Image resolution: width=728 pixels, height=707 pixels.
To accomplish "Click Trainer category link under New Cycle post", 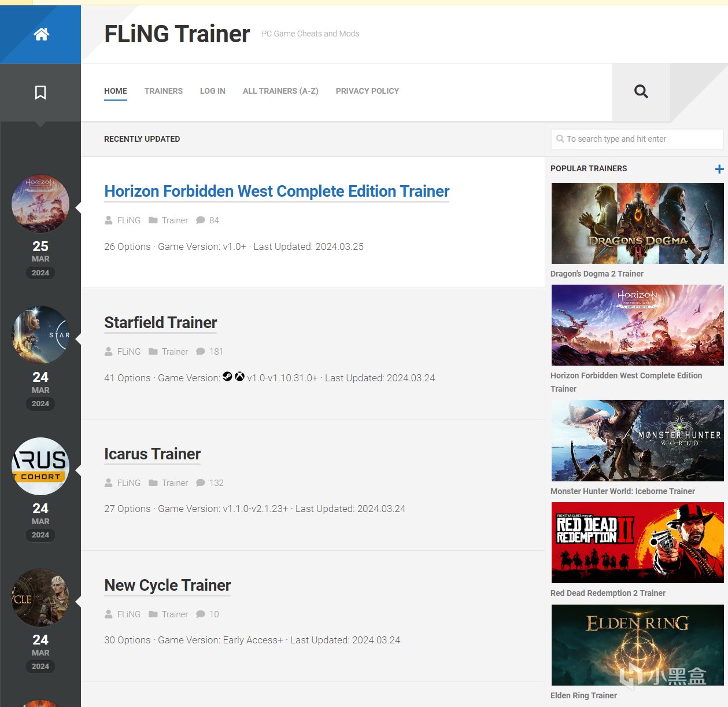I will point(175,614).
